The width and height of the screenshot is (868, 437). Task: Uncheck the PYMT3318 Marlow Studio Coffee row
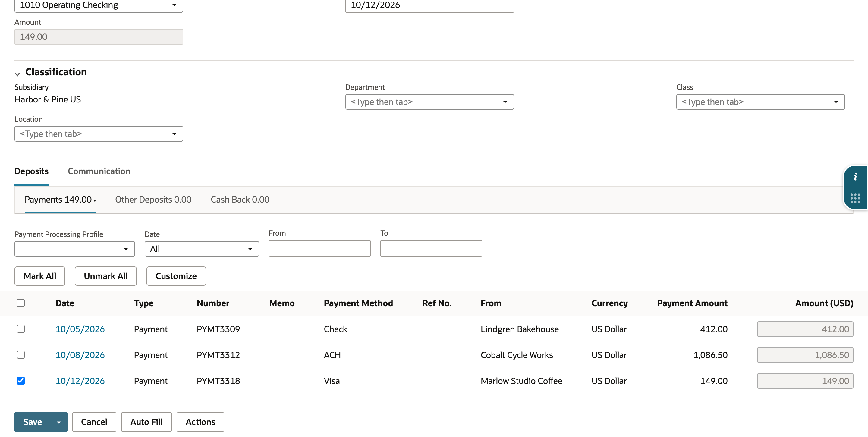click(x=21, y=381)
